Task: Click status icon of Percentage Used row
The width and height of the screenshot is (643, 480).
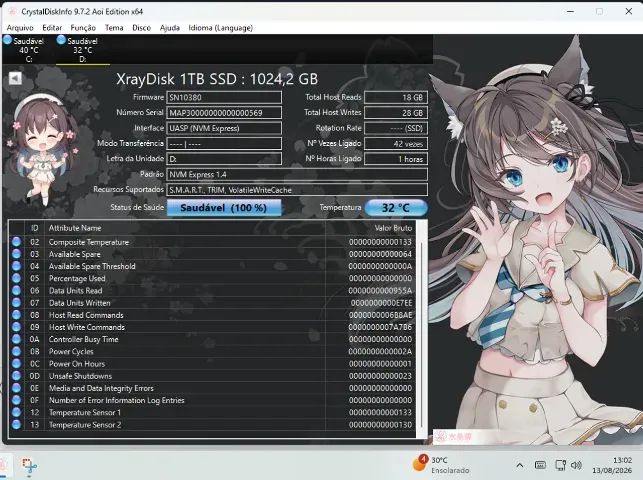Action: (x=16, y=278)
